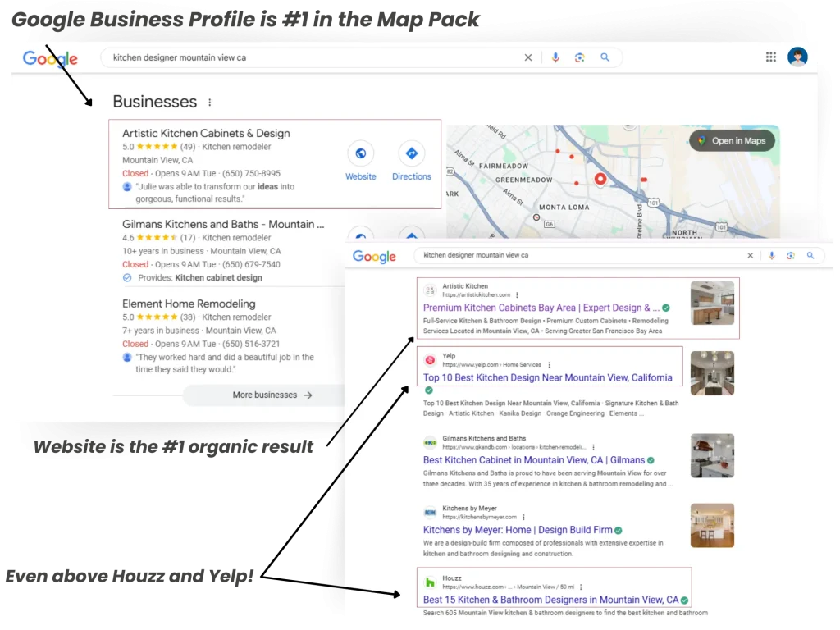Screen dimensions: 840x630
Task: Click Open in Maps button
Action: pos(732,141)
